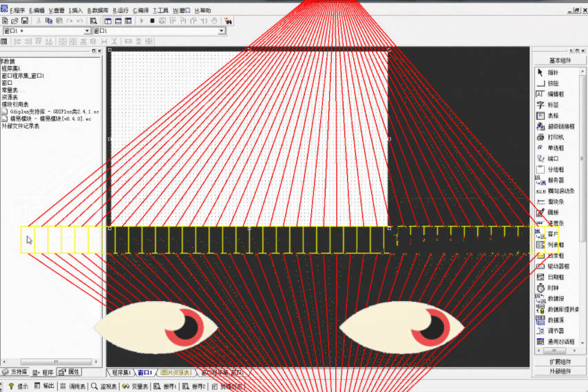Open the right 窗口1 combo box dropdown
This screenshot has width=588, height=392.
coord(222,31)
